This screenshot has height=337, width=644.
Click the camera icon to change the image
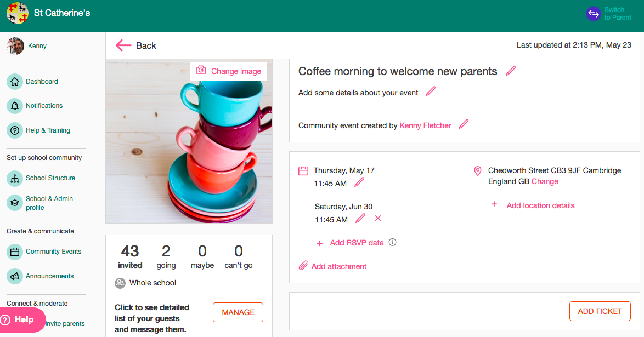pos(201,70)
